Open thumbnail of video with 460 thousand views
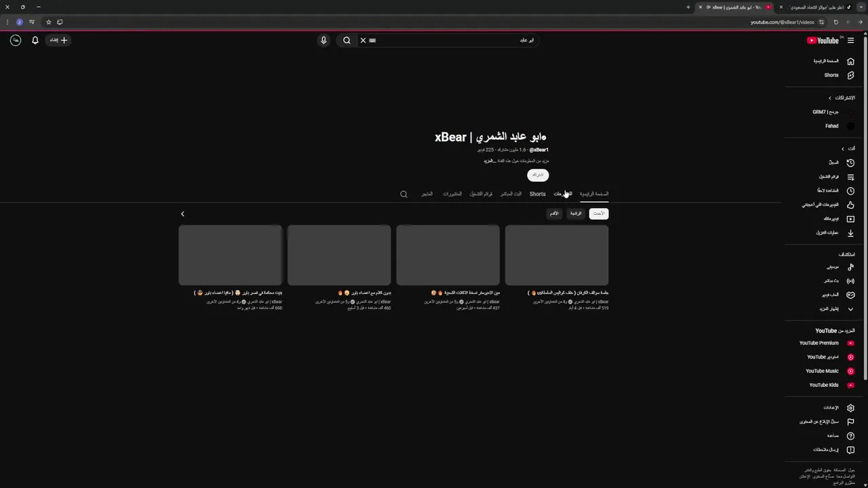The height and width of the screenshot is (488, 868). pos(339,256)
